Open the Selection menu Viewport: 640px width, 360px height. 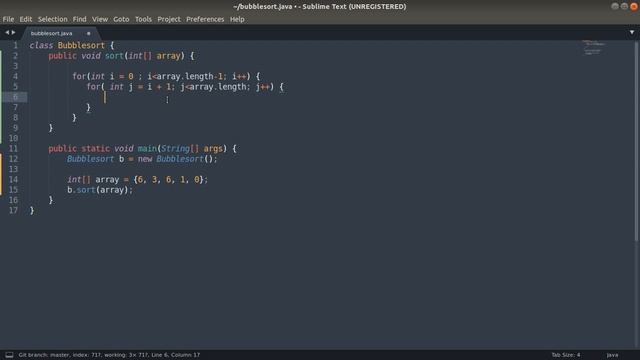point(53,19)
